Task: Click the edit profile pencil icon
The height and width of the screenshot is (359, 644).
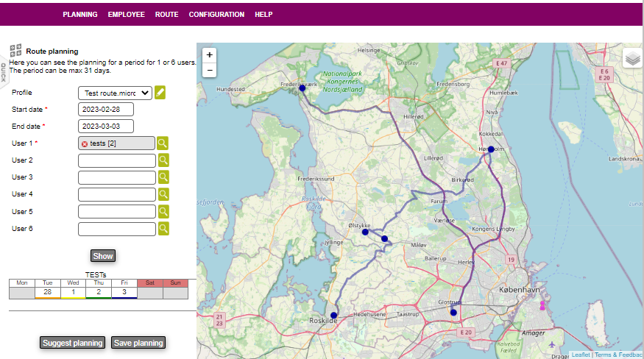Action: [160, 93]
